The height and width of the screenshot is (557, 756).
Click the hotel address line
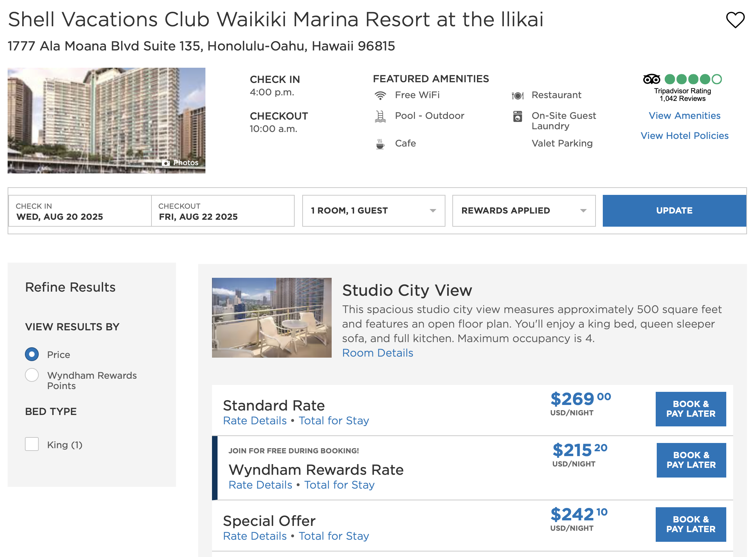(x=201, y=46)
